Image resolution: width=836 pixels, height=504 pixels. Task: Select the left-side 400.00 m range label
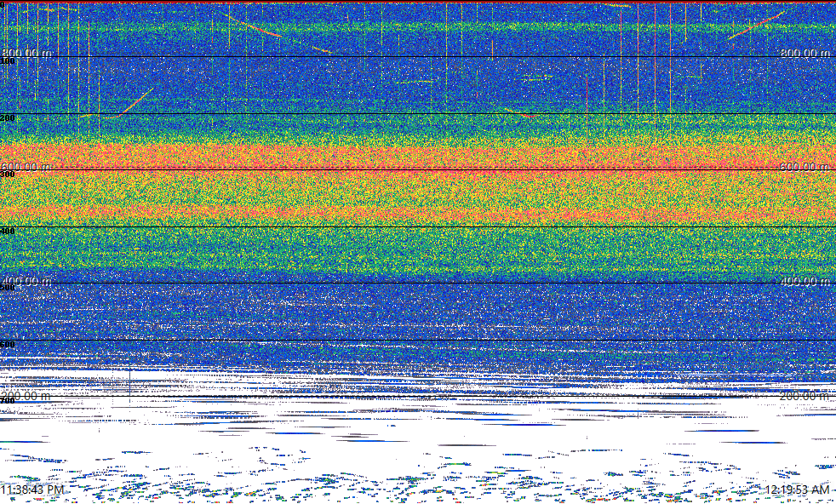[27, 281]
